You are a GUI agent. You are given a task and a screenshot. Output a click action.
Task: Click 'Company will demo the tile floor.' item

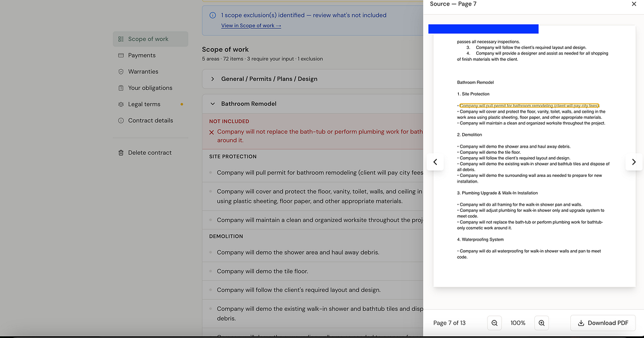click(x=262, y=272)
